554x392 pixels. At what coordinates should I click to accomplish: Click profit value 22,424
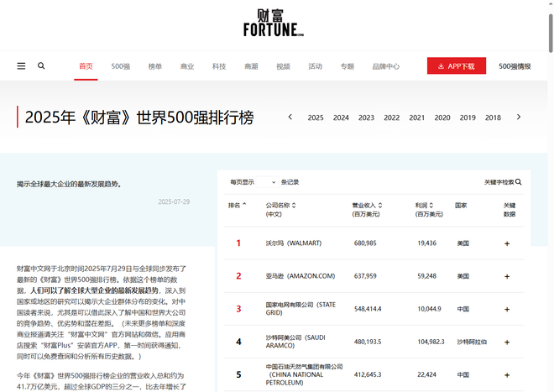[x=426, y=374]
